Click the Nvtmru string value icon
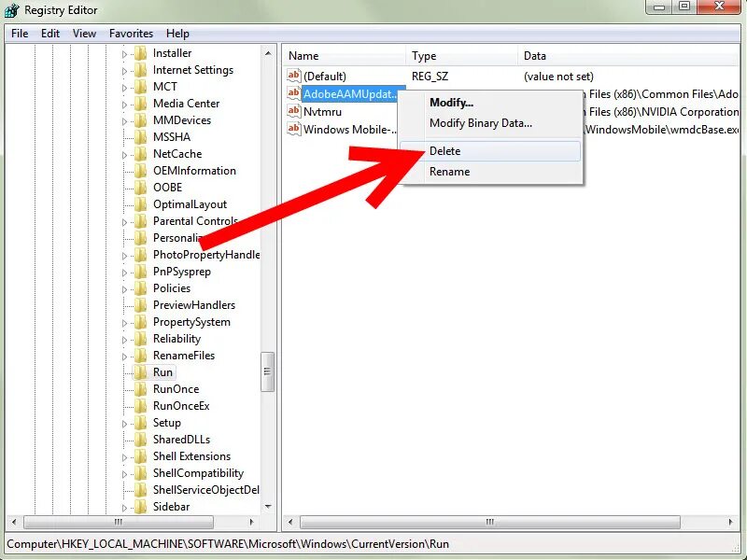The height and width of the screenshot is (560, 747). [x=293, y=111]
